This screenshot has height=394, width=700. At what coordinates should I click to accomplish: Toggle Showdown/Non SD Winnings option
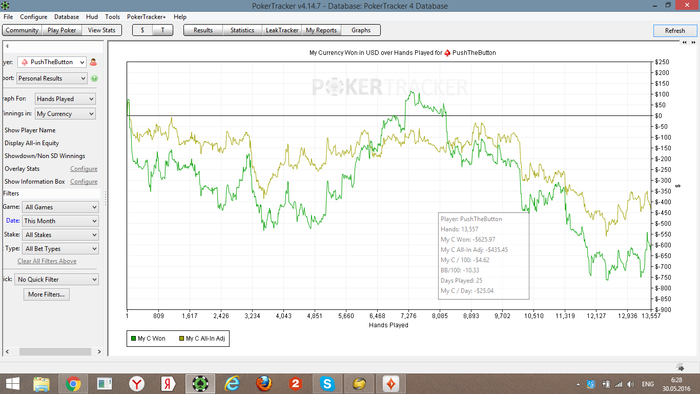click(x=45, y=156)
